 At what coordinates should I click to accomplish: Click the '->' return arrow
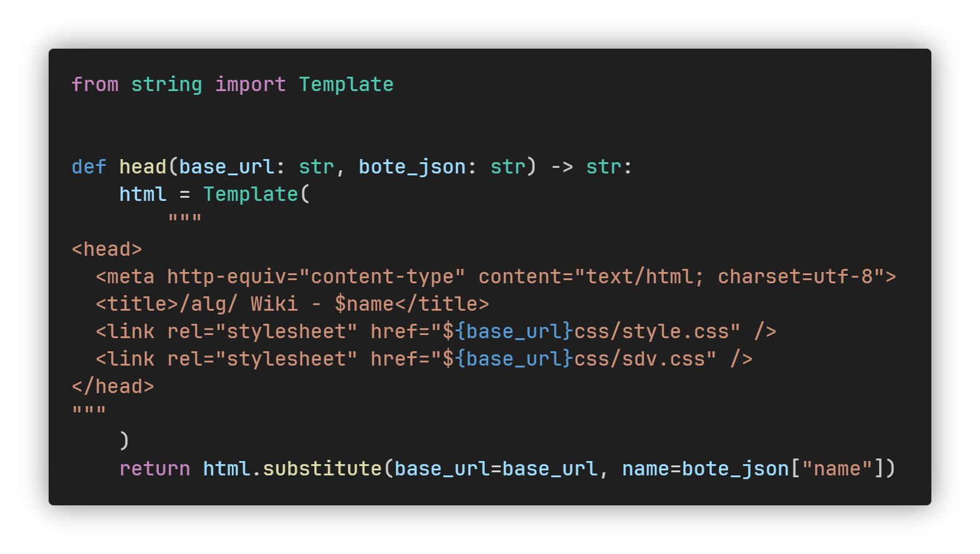pos(562,167)
